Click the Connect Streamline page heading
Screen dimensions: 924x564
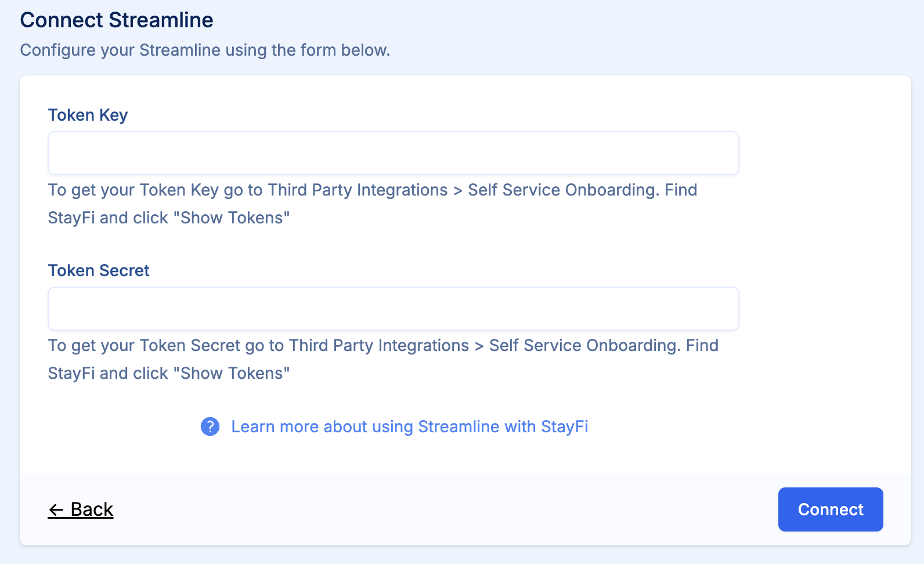pos(117,20)
